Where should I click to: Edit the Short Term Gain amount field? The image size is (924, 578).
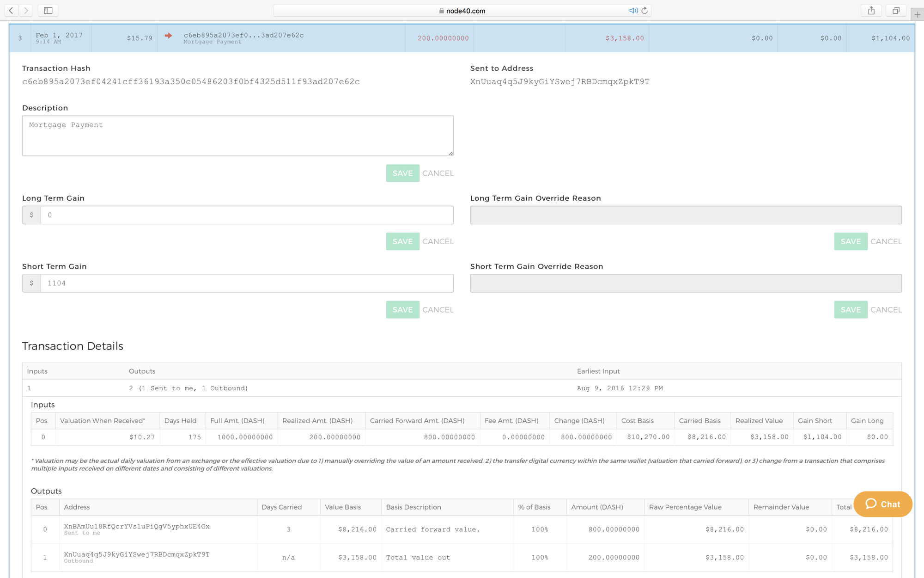[x=247, y=283]
